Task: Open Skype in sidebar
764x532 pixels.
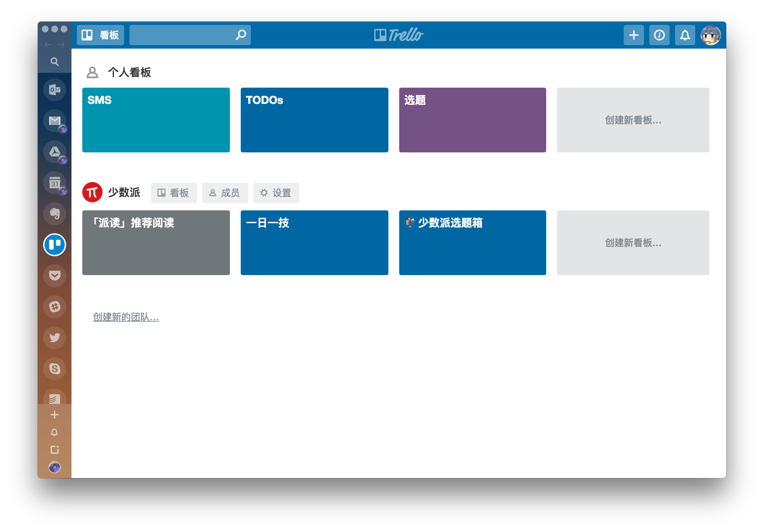Action: 55,369
